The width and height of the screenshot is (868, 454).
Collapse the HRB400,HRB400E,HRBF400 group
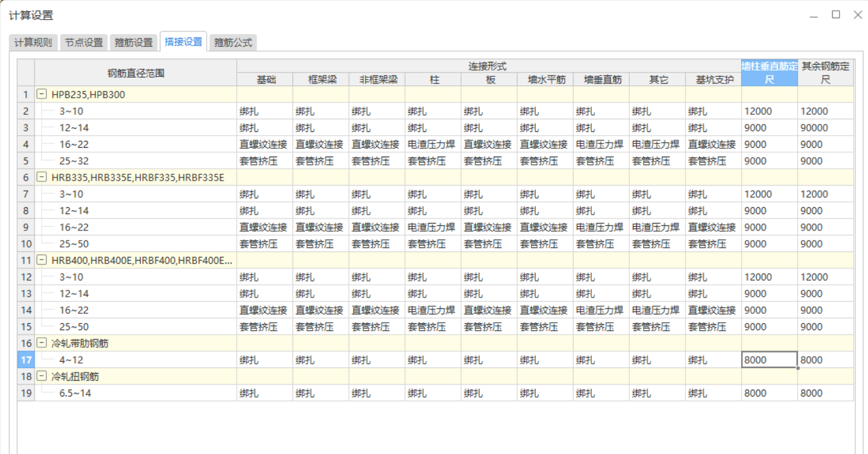(41, 260)
